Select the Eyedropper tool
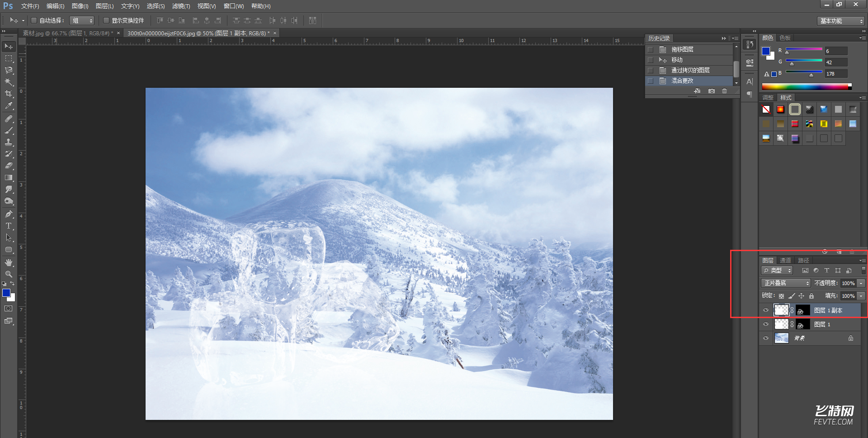 9,106
